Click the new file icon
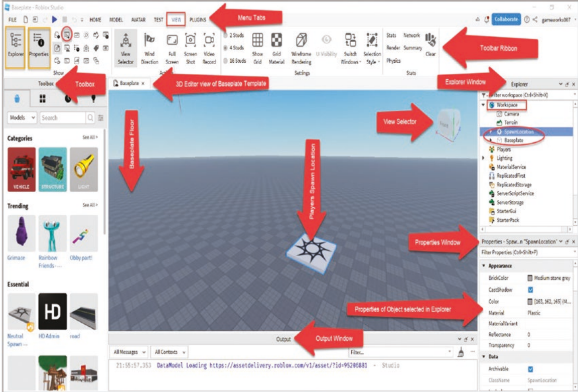578x392 pixels. (26, 19)
